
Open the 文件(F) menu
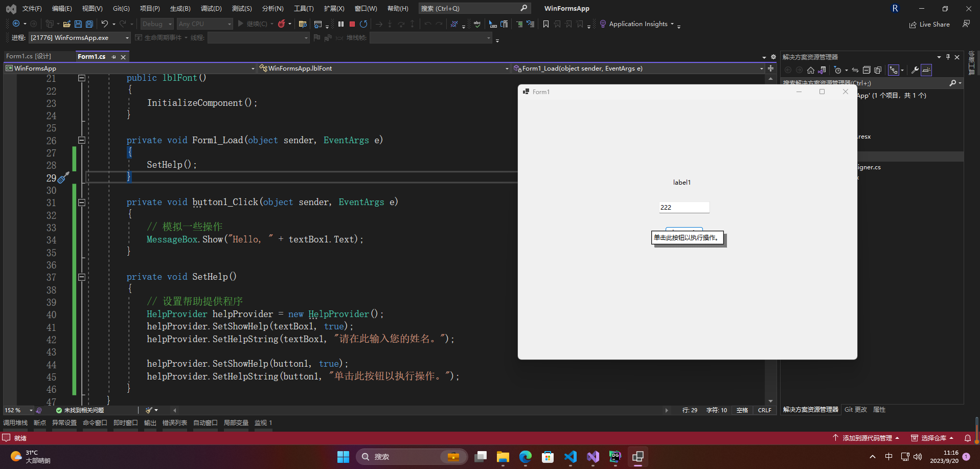(32, 9)
